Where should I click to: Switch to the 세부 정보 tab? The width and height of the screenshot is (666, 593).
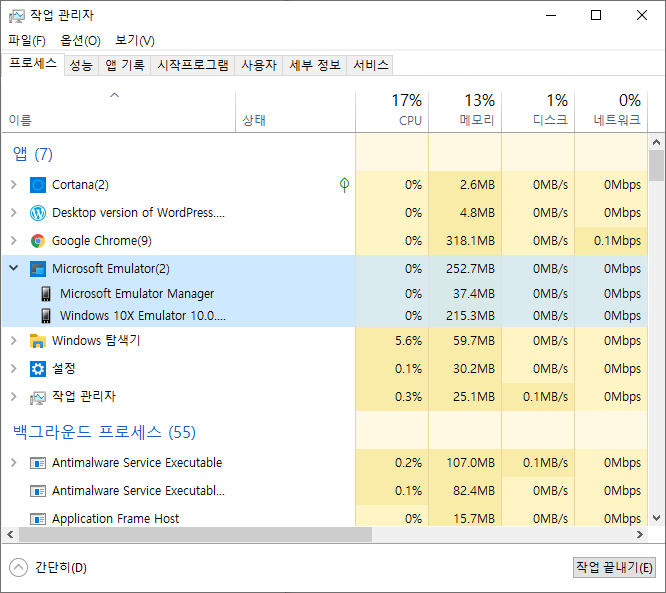pyautogui.click(x=315, y=65)
